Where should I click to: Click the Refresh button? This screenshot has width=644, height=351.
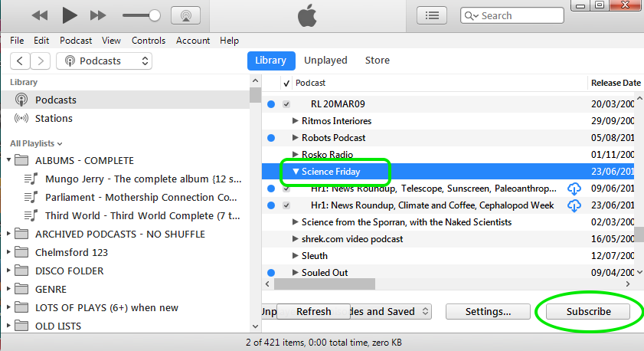click(313, 312)
